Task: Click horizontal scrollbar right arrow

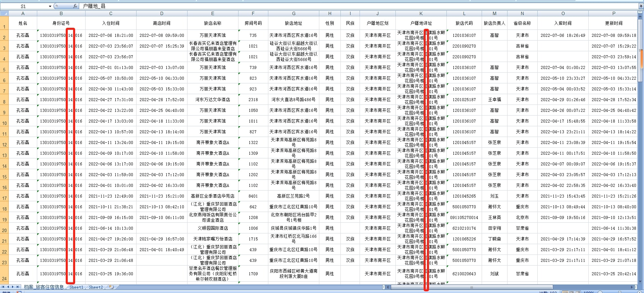Action: [x=632, y=287]
